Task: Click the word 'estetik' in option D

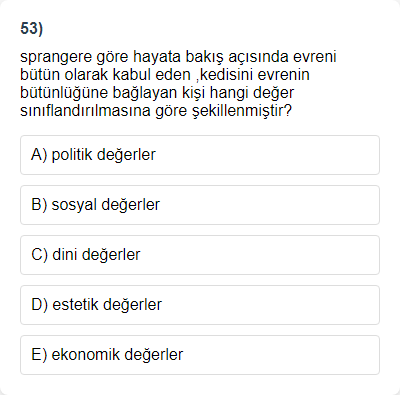Action: [75, 305]
